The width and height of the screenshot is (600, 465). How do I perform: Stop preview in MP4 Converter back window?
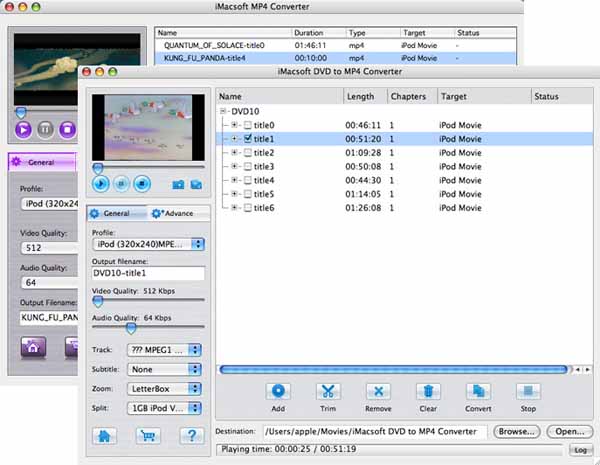(67, 130)
